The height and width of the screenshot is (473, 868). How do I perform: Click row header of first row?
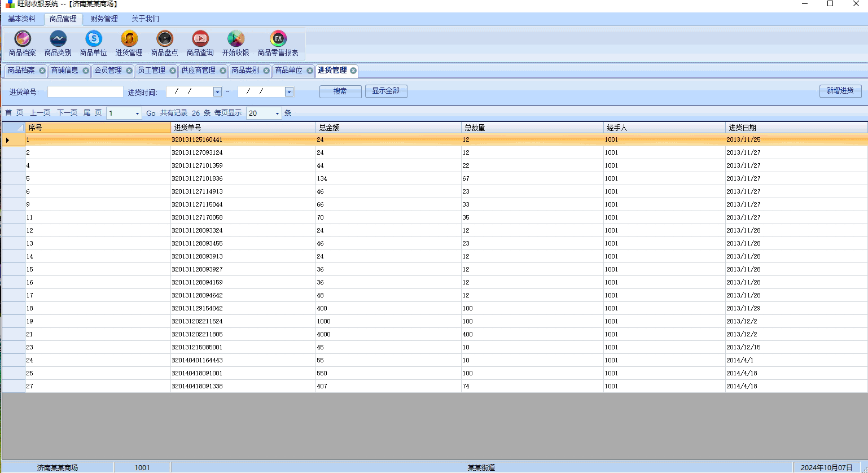click(14, 139)
